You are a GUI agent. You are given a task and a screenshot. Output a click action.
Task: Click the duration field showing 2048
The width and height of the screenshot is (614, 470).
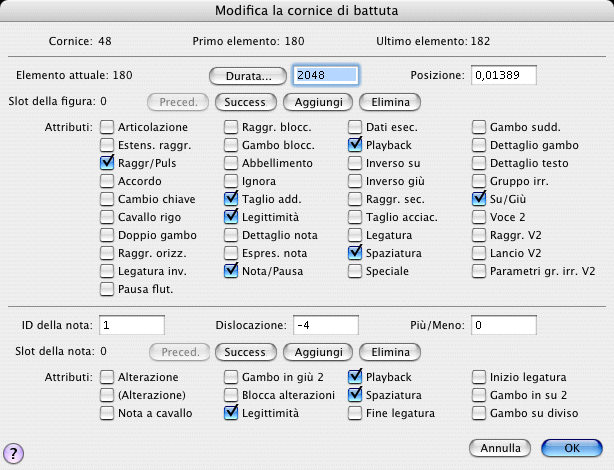pos(324,74)
